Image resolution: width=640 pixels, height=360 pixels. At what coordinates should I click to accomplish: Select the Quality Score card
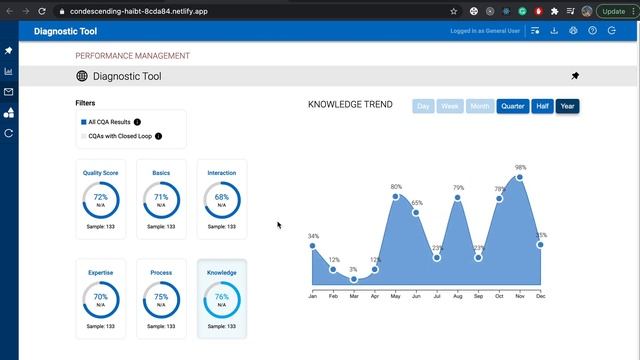pos(100,199)
